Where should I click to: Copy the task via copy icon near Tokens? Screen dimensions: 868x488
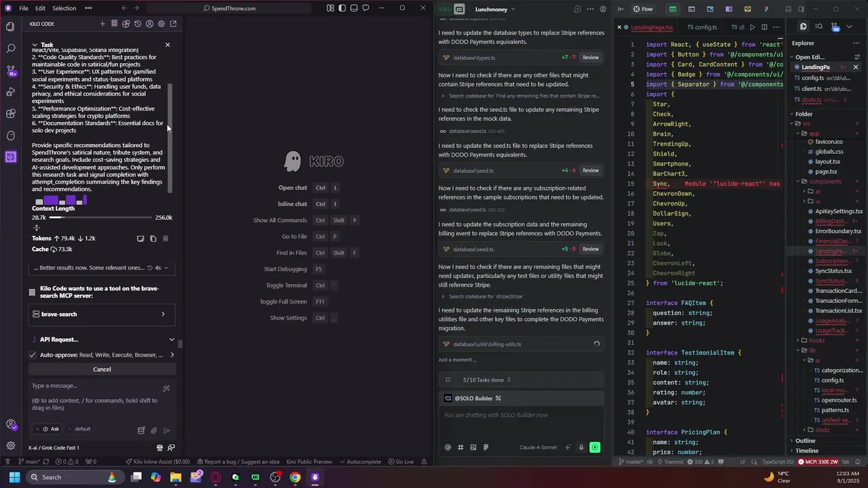153,239
